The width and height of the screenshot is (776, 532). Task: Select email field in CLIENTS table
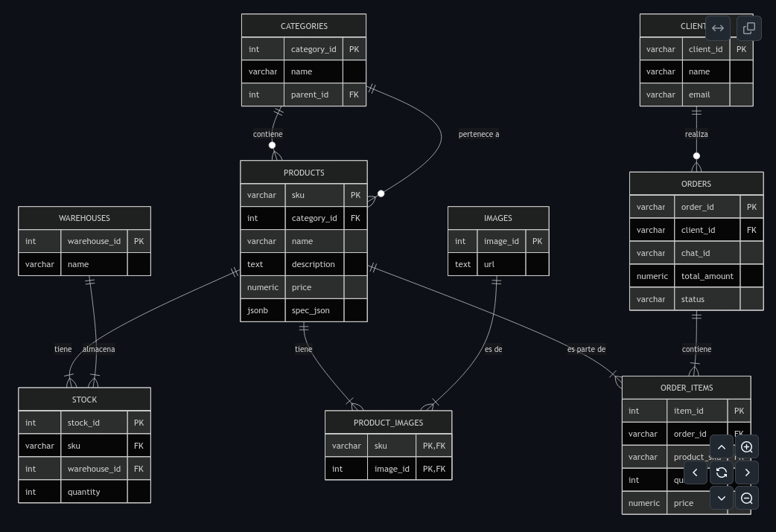tap(696, 94)
